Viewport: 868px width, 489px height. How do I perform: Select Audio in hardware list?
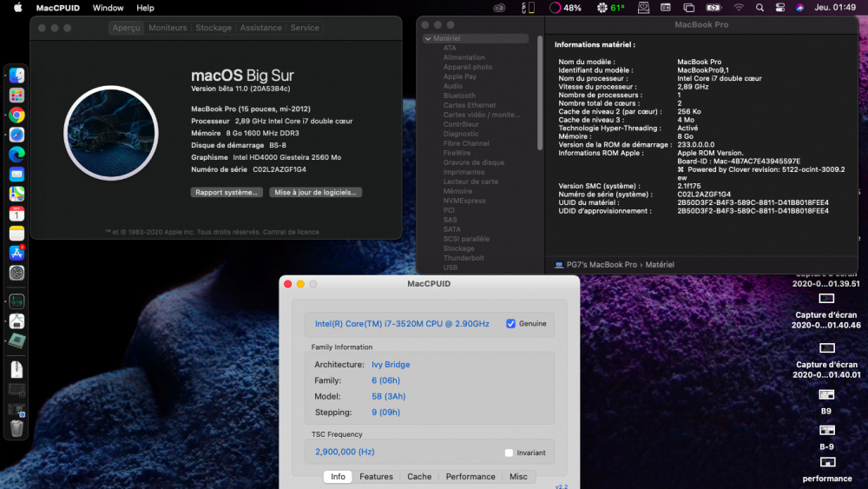(x=452, y=86)
